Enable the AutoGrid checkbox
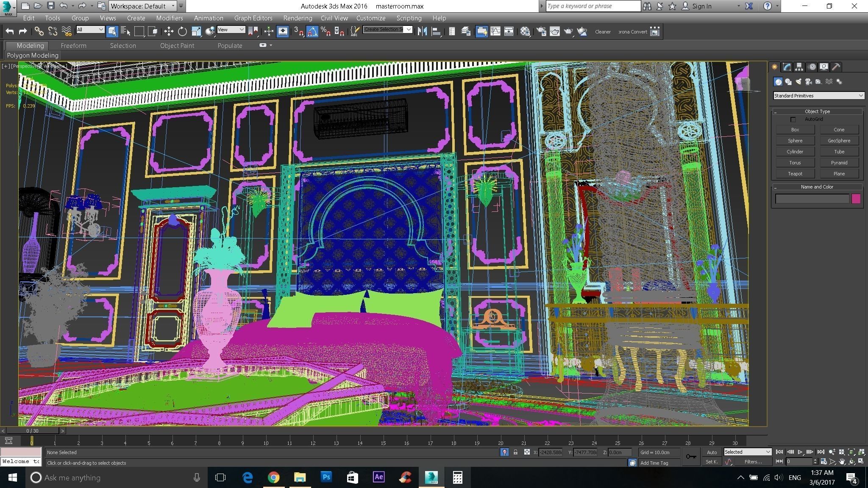The image size is (868, 488). (x=793, y=119)
